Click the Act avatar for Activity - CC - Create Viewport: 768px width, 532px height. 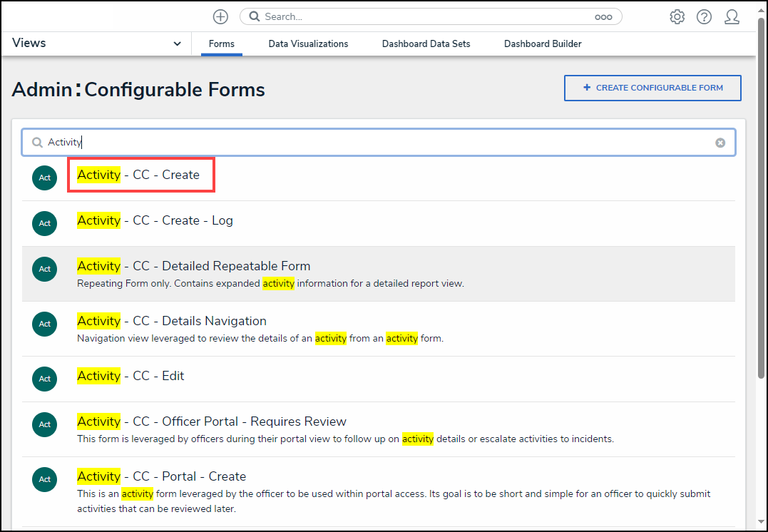pos(44,178)
